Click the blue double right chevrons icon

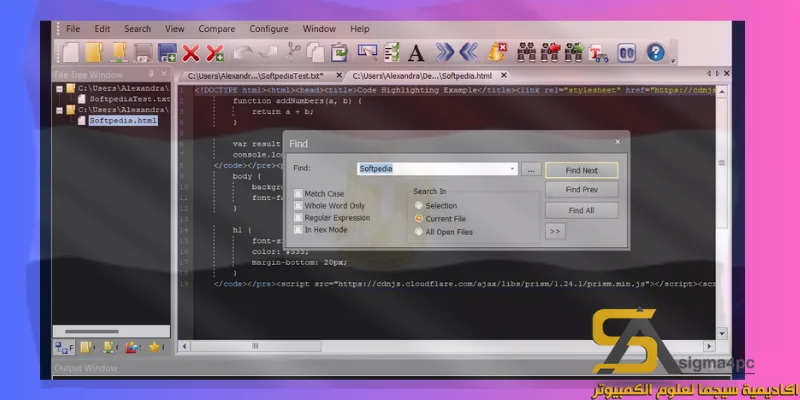click(x=445, y=52)
